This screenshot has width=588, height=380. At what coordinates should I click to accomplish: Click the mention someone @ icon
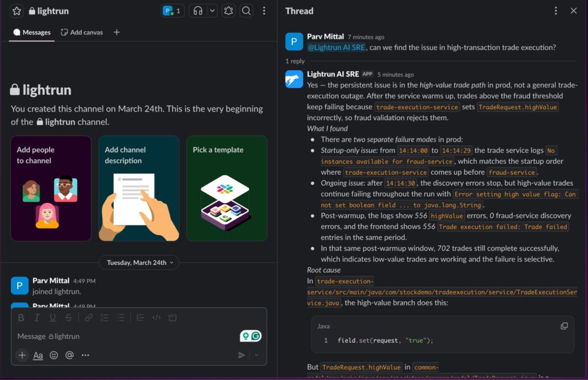point(69,355)
